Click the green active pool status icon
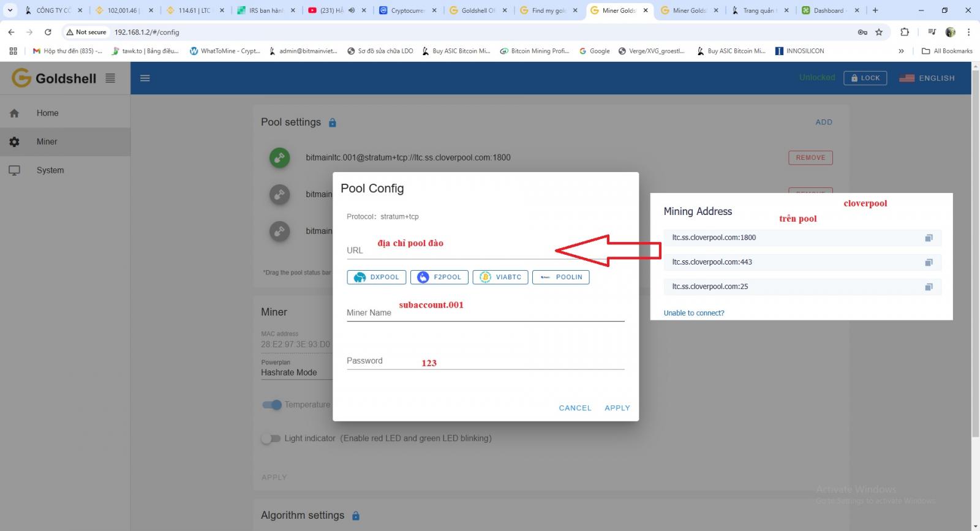This screenshot has height=531, width=980. (280, 157)
